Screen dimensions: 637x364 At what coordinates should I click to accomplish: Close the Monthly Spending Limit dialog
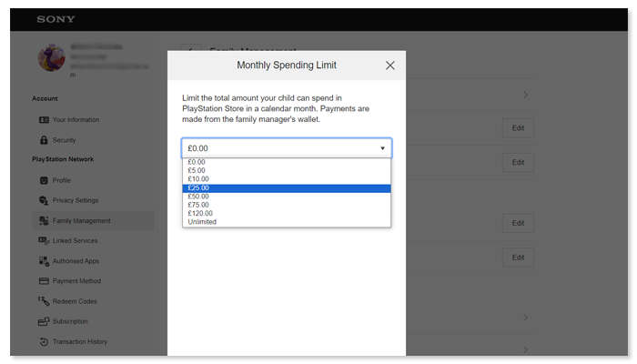coord(390,66)
